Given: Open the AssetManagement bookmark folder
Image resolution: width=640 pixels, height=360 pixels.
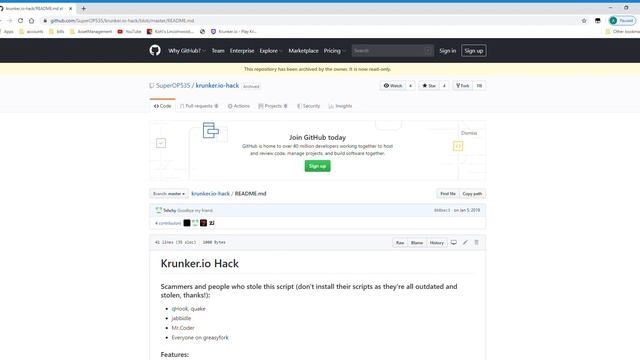Looking at the screenshot, I should point(91,31).
